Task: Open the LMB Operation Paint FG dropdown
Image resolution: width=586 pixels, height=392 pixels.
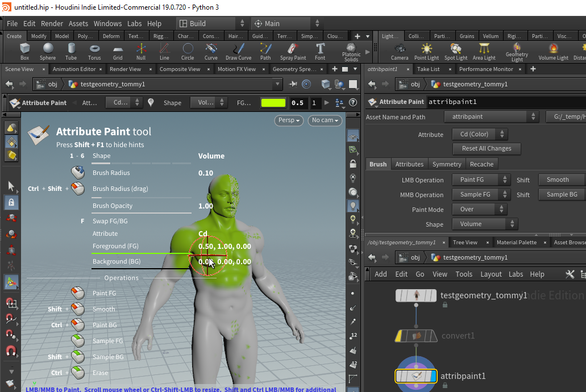Action: (x=480, y=180)
